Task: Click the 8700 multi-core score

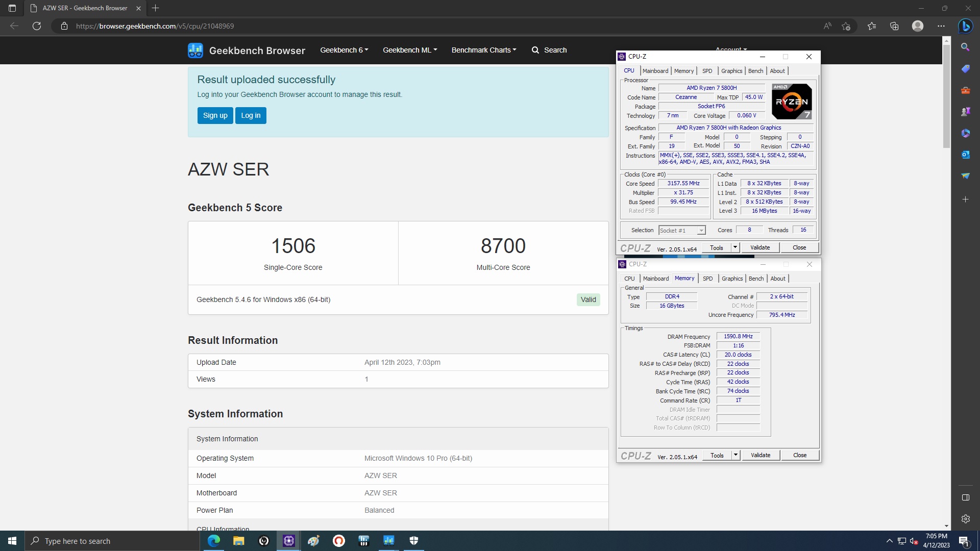Action: pos(503,246)
